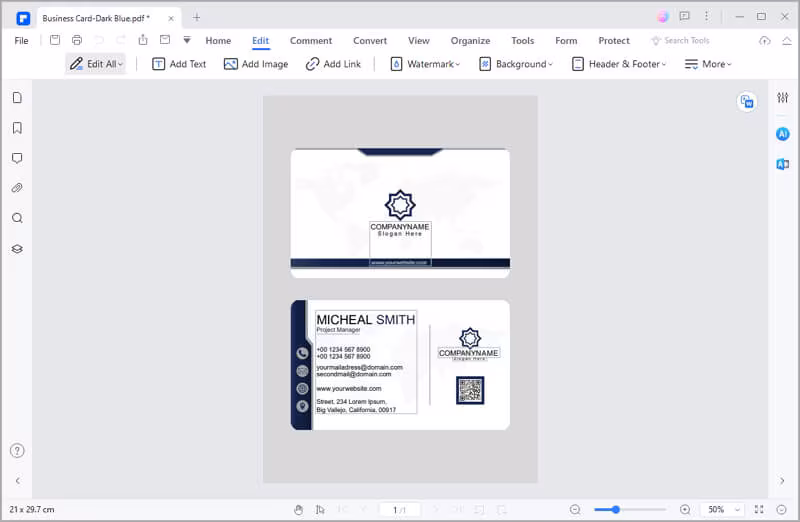
Task: Click the Search Tools field
Action: pos(680,40)
